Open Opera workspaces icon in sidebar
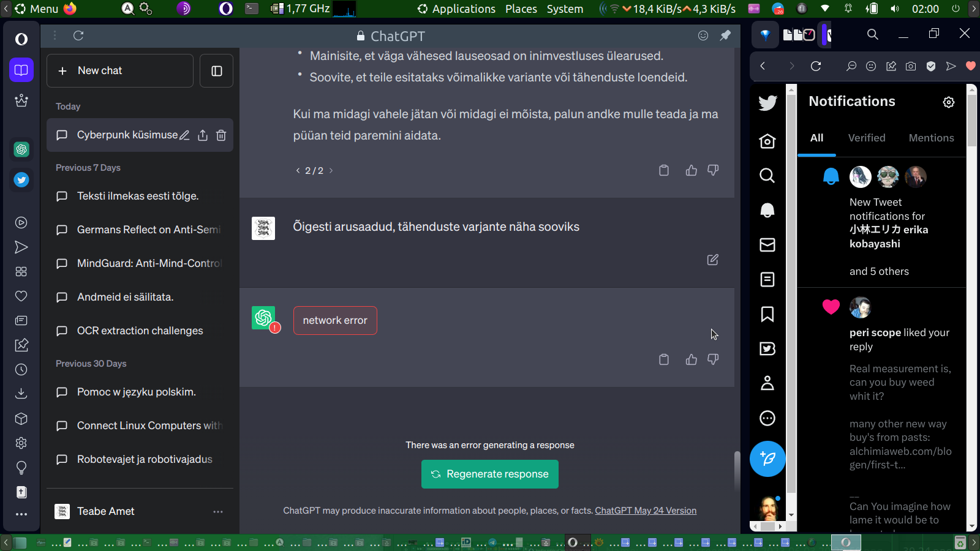The image size is (980, 551). click(x=21, y=70)
